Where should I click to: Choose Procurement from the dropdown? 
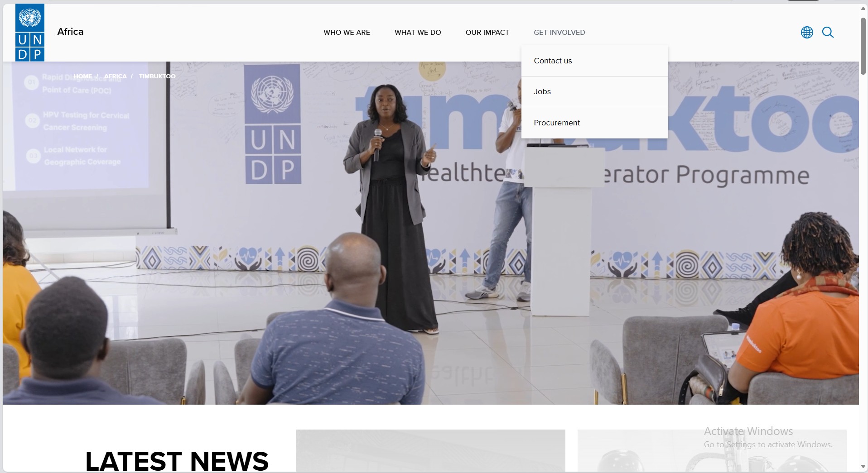(594, 123)
